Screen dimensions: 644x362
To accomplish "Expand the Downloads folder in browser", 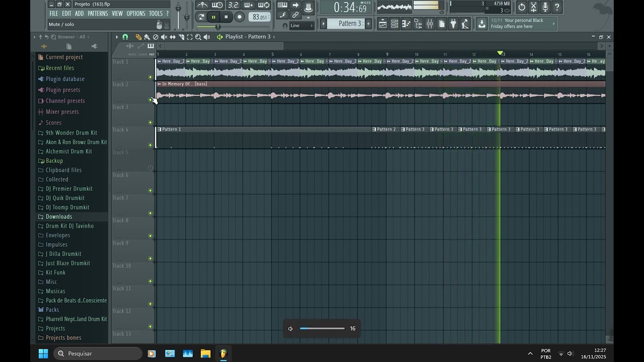I will tap(58, 217).
